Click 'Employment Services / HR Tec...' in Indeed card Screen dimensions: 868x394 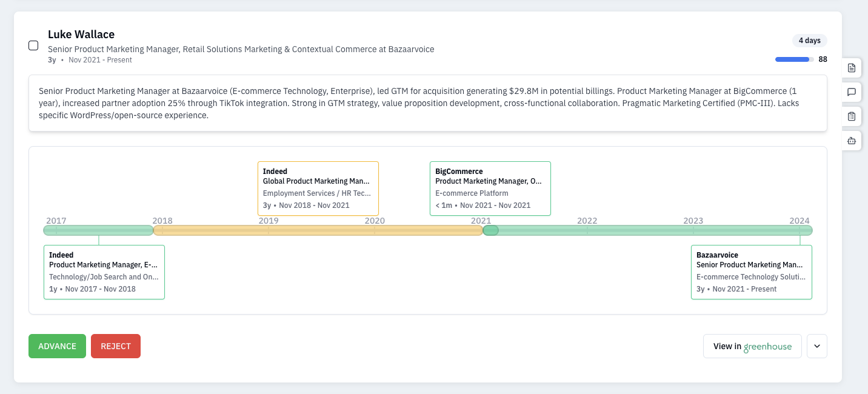coord(317,193)
